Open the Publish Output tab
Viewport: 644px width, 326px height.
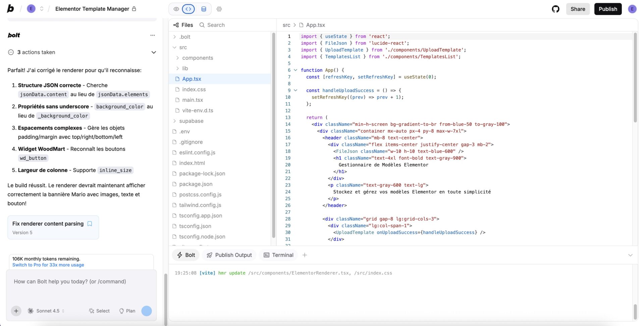[229, 255]
